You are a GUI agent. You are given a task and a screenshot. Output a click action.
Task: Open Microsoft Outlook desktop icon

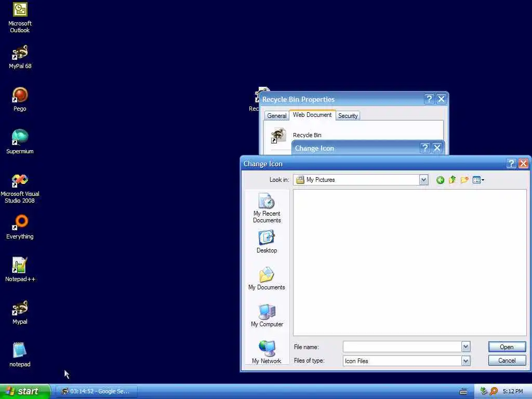point(20,17)
